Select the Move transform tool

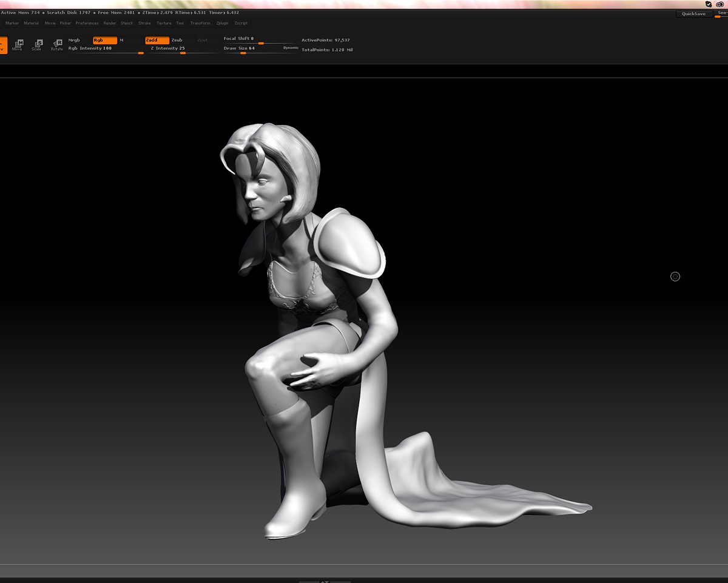coord(18,45)
